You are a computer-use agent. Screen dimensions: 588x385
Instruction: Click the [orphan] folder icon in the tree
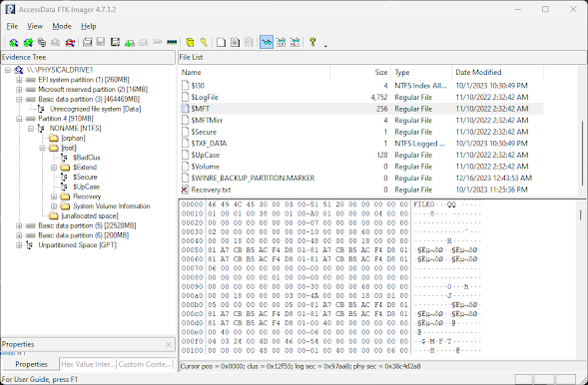54,139
